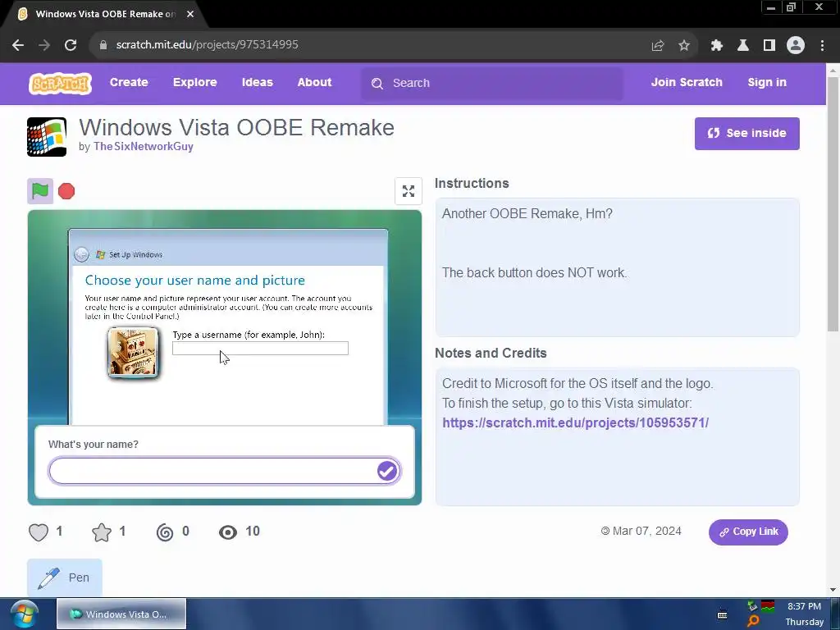The height and width of the screenshot is (630, 840).
Task: Open the Create menu item
Action: click(129, 83)
